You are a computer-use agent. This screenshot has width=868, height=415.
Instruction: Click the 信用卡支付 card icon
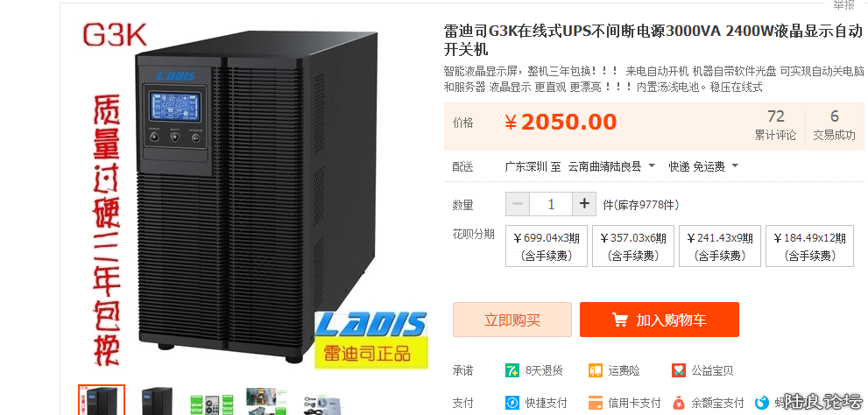pyautogui.click(x=596, y=402)
